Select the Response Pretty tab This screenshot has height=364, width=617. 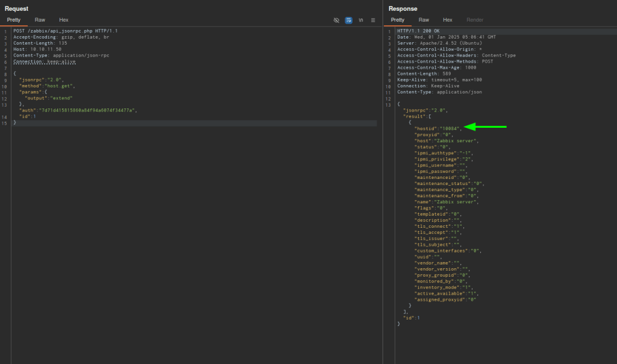tap(398, 20)
